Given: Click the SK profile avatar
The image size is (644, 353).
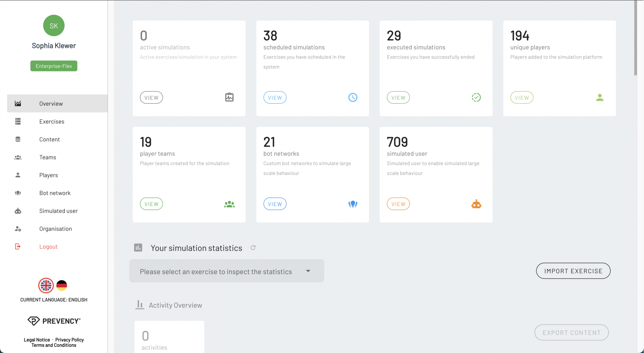Looking at the screenshot, I should (54, 25).
